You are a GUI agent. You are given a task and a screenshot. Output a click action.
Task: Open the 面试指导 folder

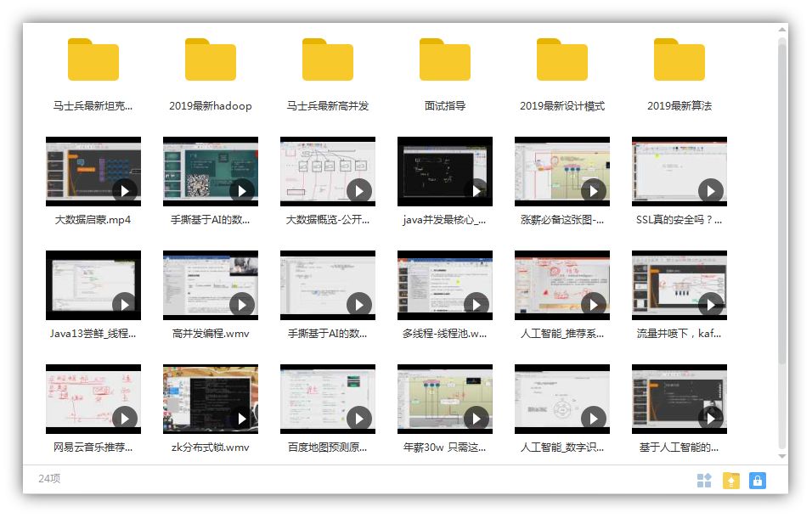444,59
